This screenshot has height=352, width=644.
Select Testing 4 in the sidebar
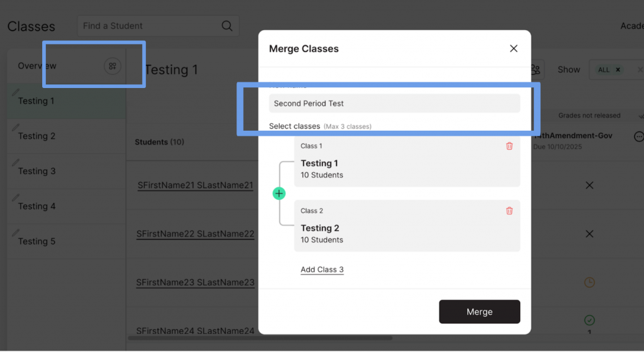(66, 206)
